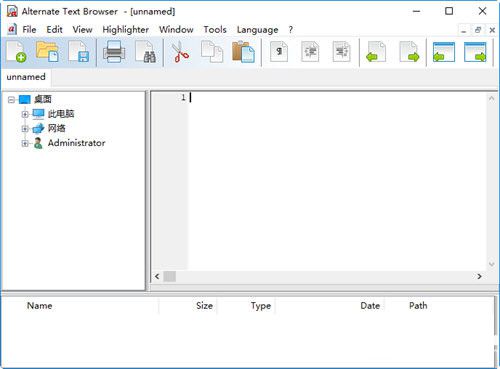This screenshot has width=500, height=369.
Task: Open the search tool with the binoculars icon
Action: 146,52
